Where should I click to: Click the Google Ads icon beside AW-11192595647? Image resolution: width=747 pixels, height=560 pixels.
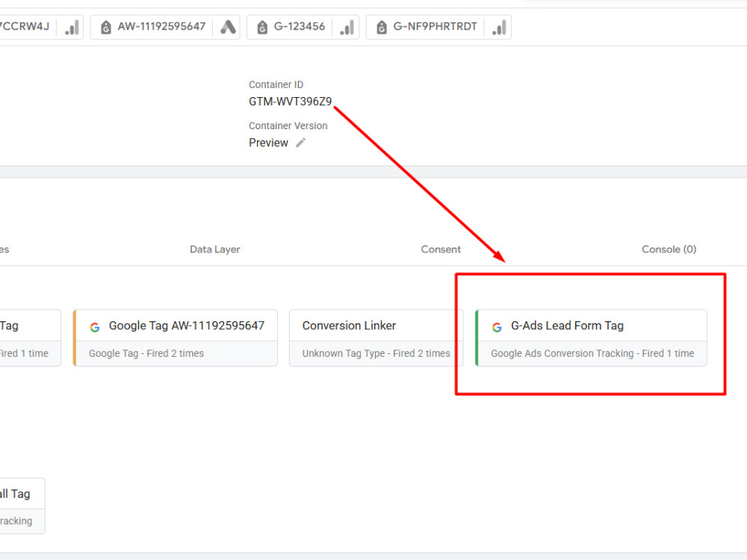point(228,27)
